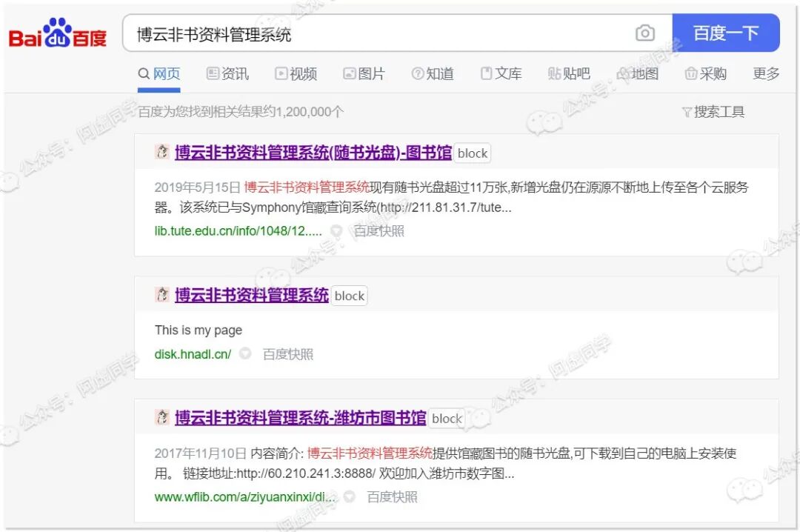This screenshot has height=532, width=800.
Task: Click the shield icon beside www.wflib.com
Action: (349, 496)
